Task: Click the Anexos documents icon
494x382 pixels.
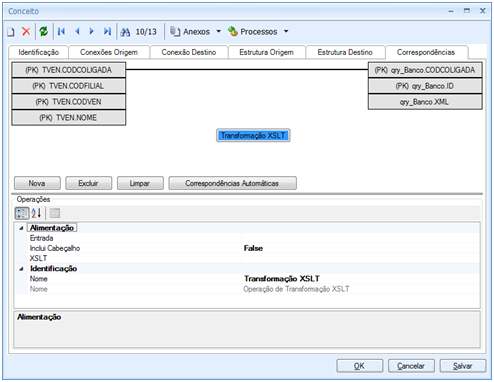Action: coord(175,31)
